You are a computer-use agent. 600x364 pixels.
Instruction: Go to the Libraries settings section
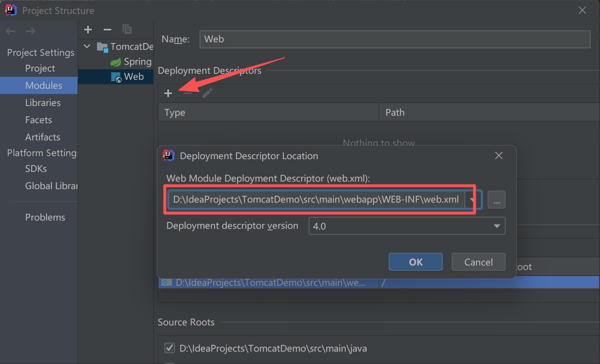tap(42, 102)
